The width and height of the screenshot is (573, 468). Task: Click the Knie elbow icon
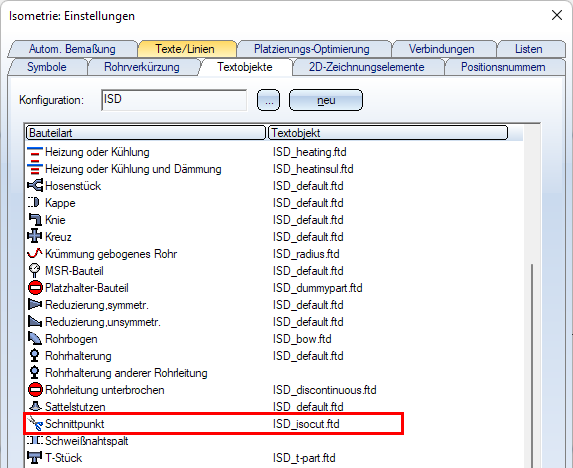(35, 220)
